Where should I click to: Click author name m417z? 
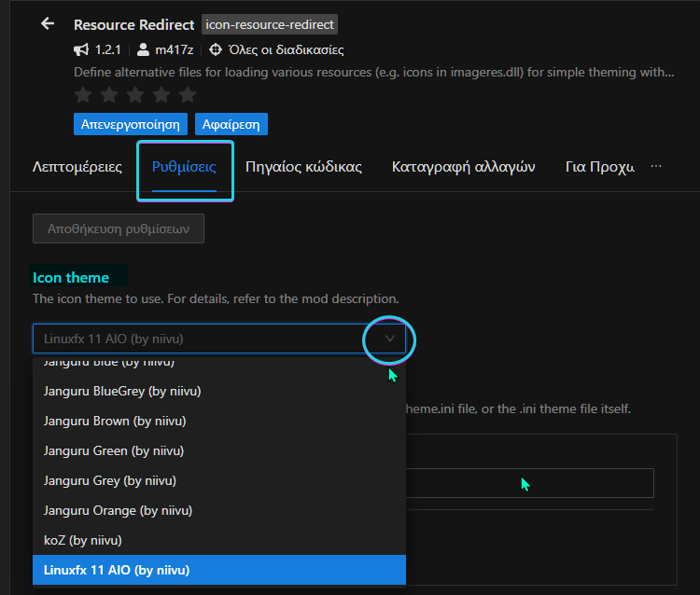175,49
